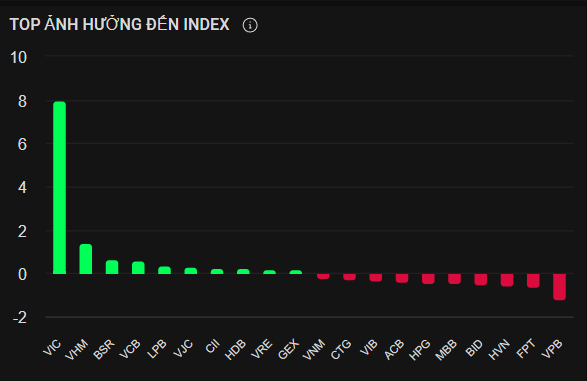Select the red MBB bar
The image size is (587, 381).
(454, 279)
